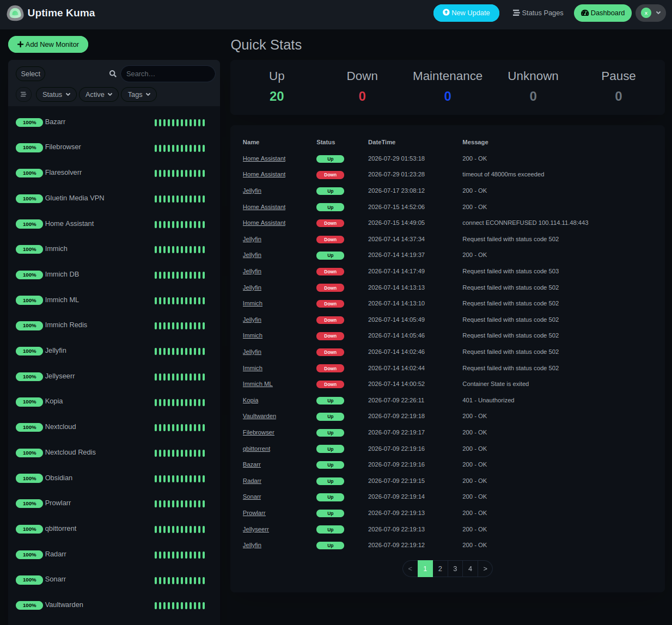Go to page 4 of events
This screenshot has height=625, width=672.
[470, 568]
